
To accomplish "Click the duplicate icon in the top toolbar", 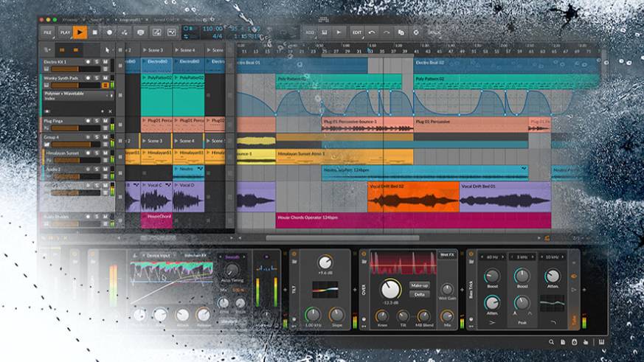I will (x=401, y=32).
